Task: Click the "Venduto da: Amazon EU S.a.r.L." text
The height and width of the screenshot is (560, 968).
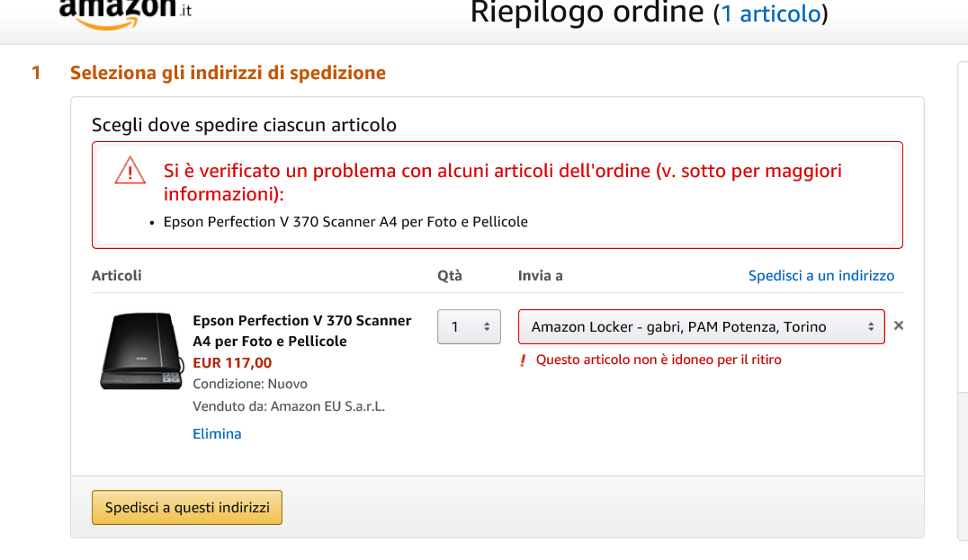Action: [289, 406]
